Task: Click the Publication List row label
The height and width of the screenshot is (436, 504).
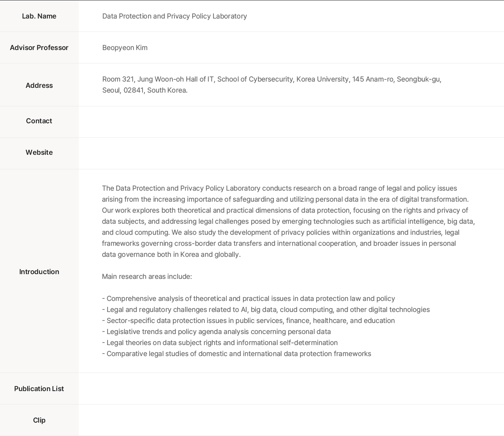Action: [39, 389]
